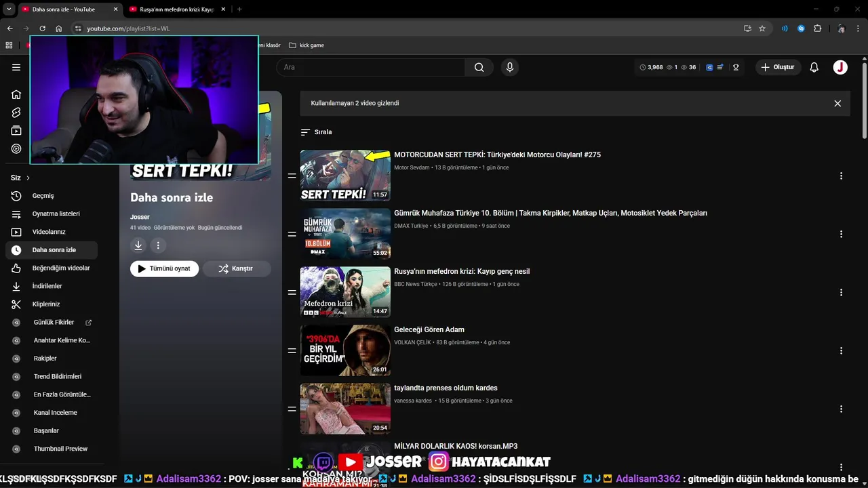Open the J account avatar menu
Screen dimensions: 868x488
pyautogui.click(x=840, y=67)
